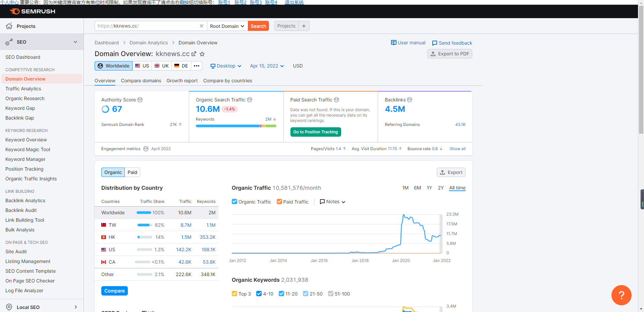Click Backlinks info icon
Image resolution: width=644 pixels, height=312 pixels.
pos(410,100)
